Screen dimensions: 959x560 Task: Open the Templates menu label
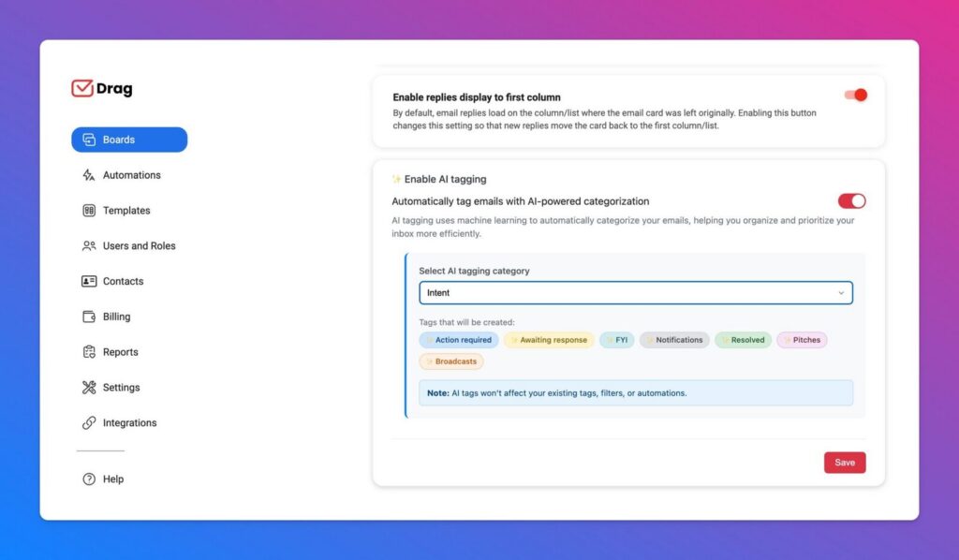tap(126, 211)
